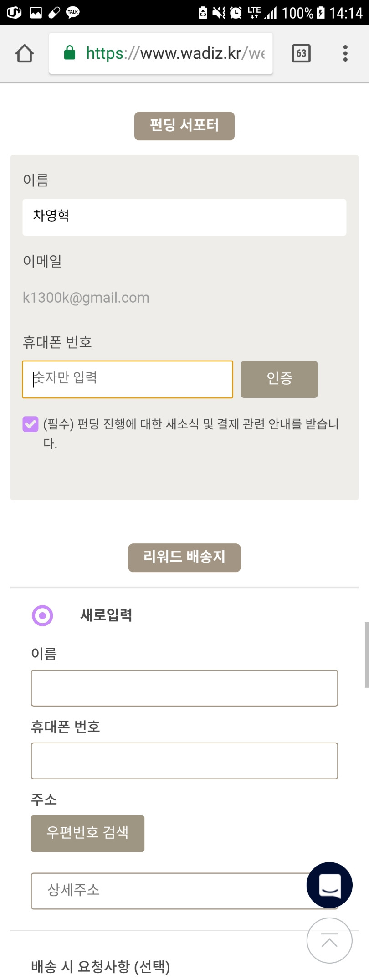Viewport: 369px width, 980px height.
Task: Tap the wadiz.kr URL address bar
Action: 161,53
